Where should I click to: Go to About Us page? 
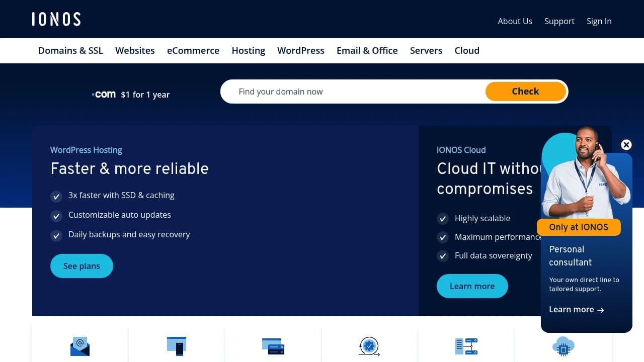click(515, 21)
